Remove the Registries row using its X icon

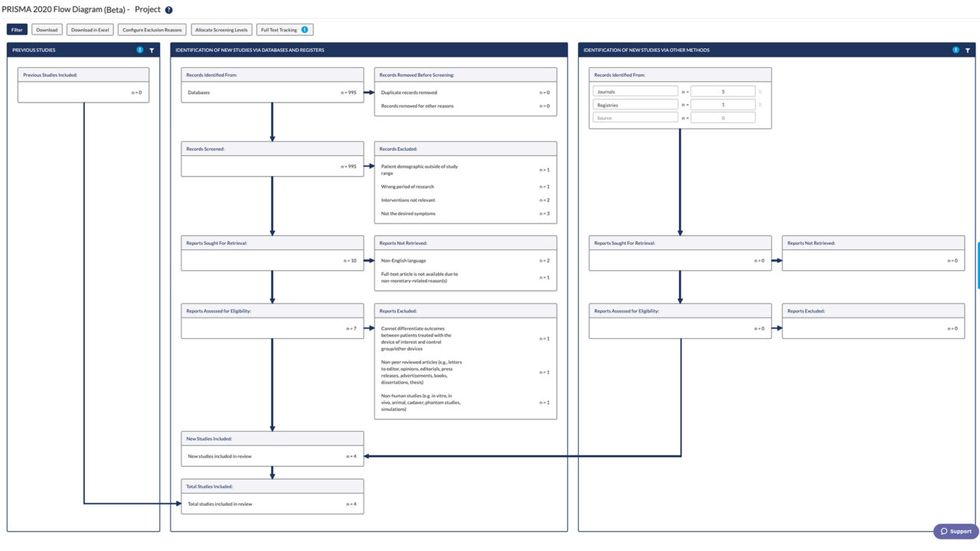(758, 104)
